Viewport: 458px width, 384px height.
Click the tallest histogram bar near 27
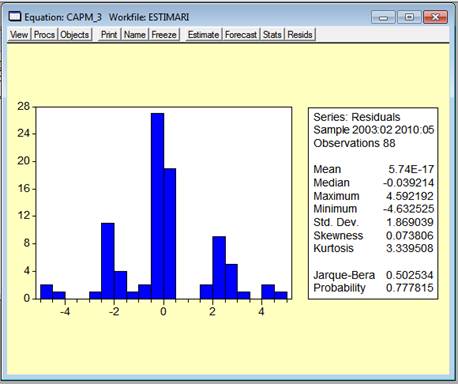(157, 206)
